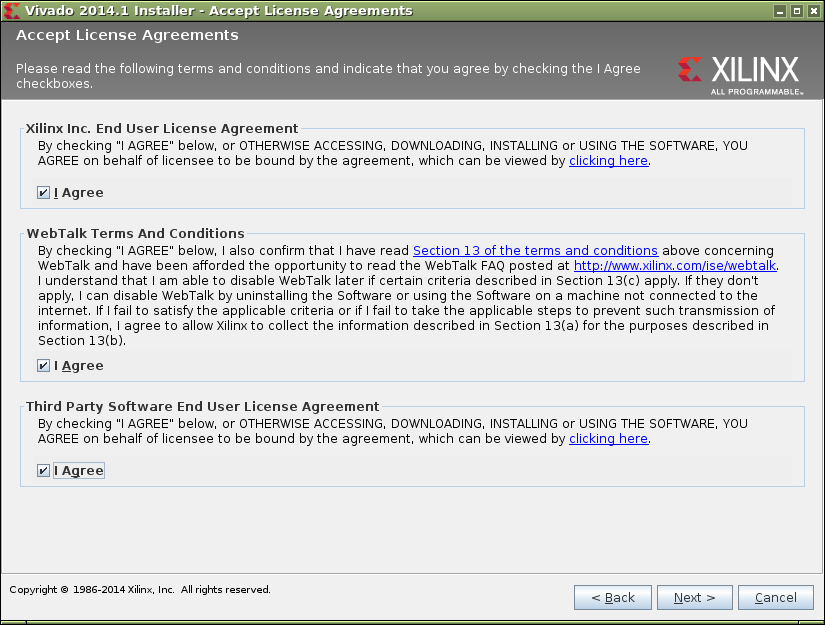Toggle WebTalk Terms I Agree checkbox
The image size is (825, 625).
44,366
